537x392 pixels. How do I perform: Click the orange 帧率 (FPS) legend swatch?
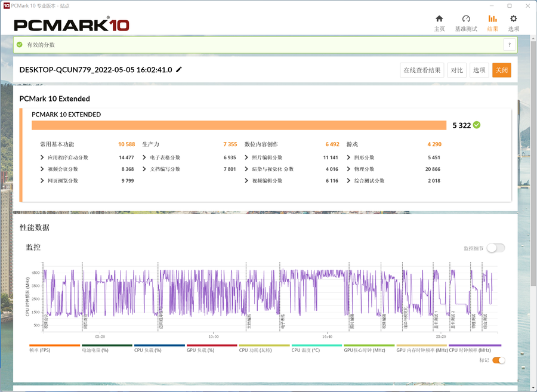(54, 345)
